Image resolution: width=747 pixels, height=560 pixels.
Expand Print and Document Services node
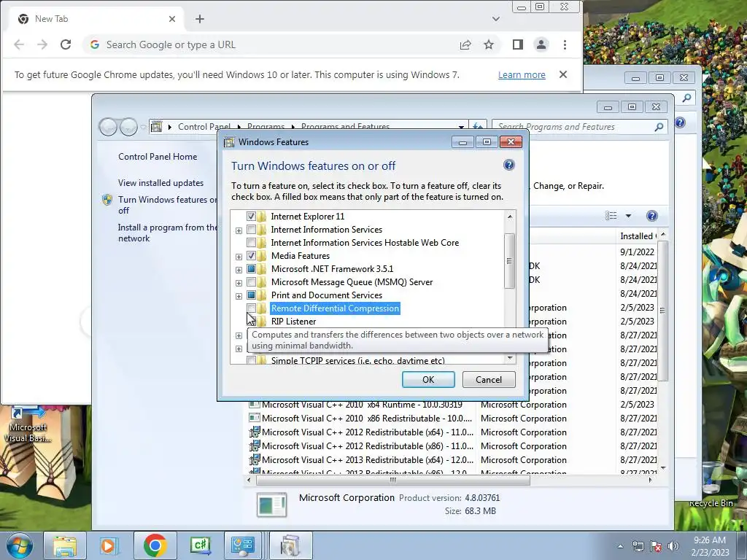pos(239,296)
